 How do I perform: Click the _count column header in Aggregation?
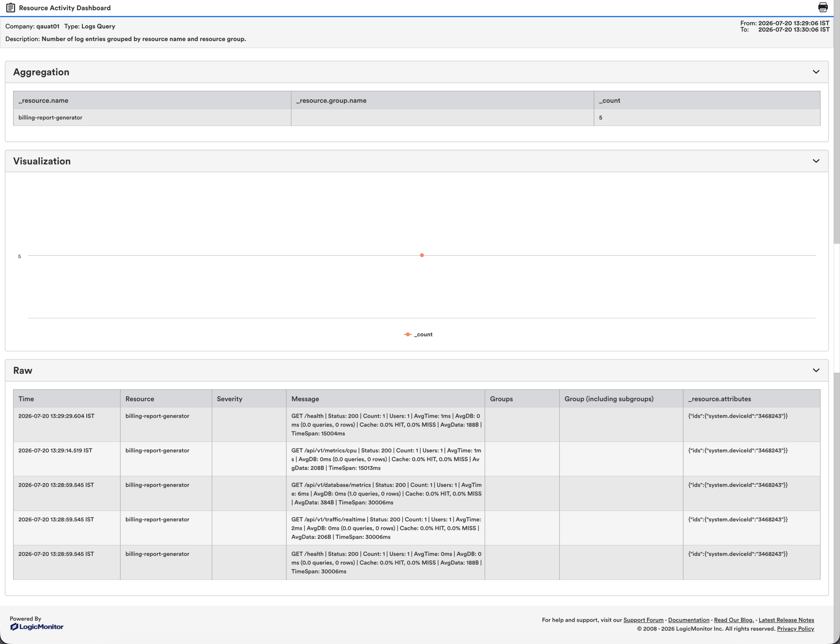click(707, 100)
